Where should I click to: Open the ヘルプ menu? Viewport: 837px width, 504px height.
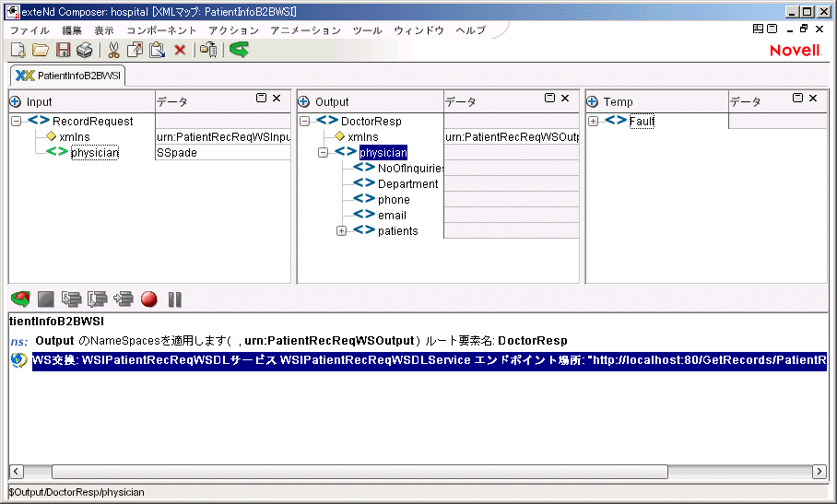471,30
